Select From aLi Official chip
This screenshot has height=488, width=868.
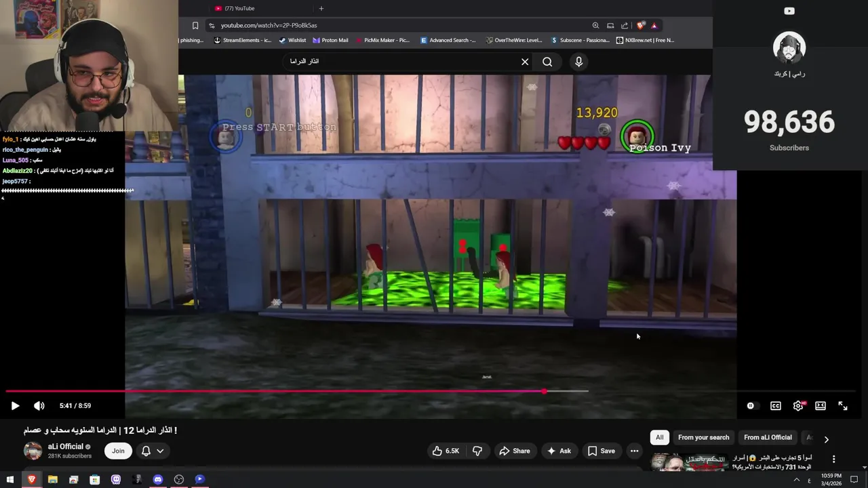[x=768, y=438]
